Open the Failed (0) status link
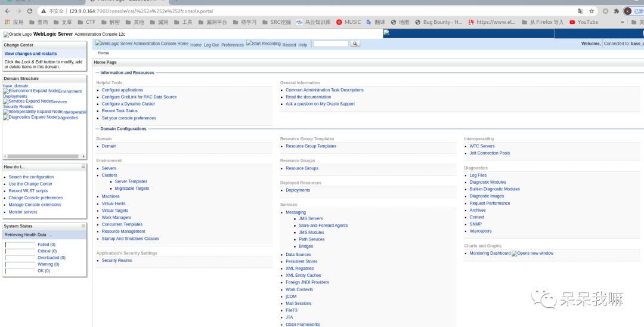This screenshot has width=644, height=327. (47, 245)
